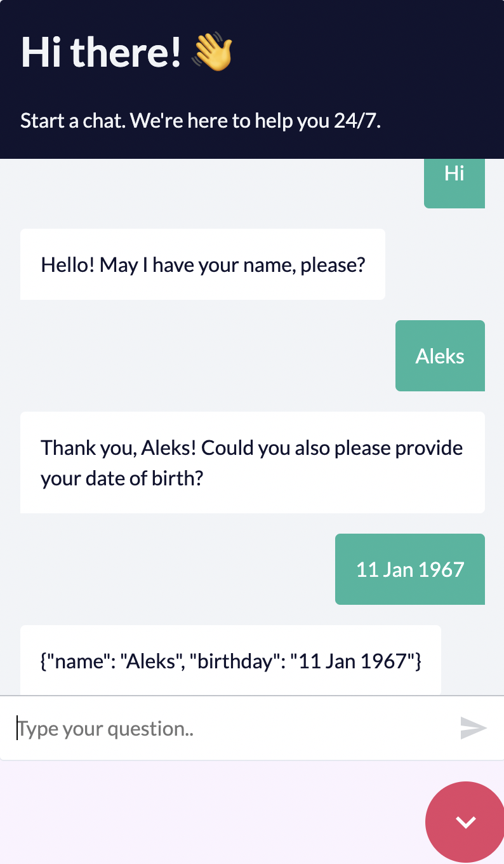The height and width of the screenshot is (864, 504).
Task: Click the waving hand emoji
Action: coord(213,53)
